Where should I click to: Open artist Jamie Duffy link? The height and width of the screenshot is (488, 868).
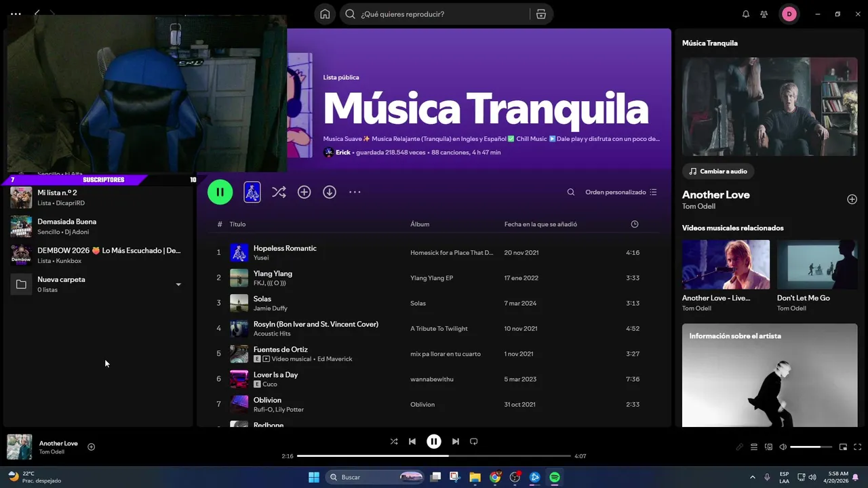pos(271,308)
